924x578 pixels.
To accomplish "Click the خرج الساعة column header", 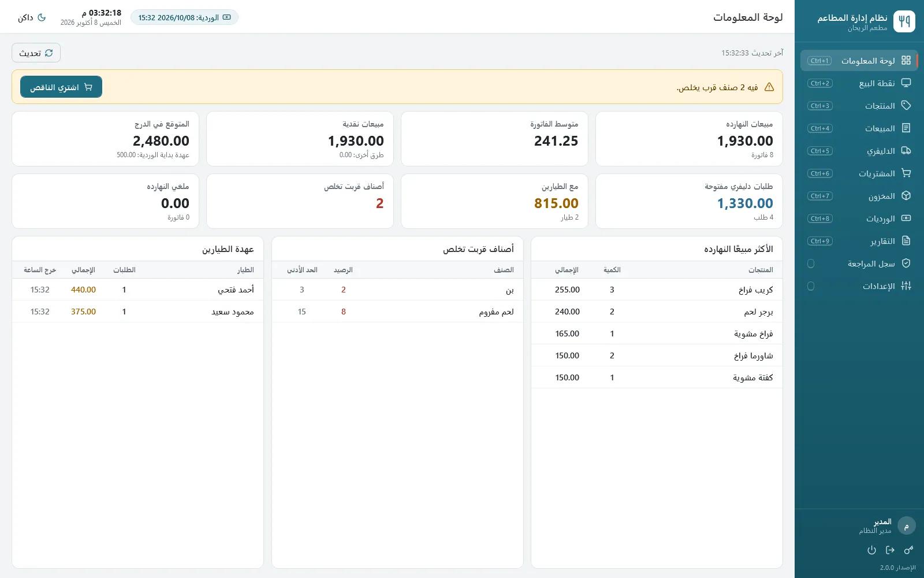I will (40, 270).
